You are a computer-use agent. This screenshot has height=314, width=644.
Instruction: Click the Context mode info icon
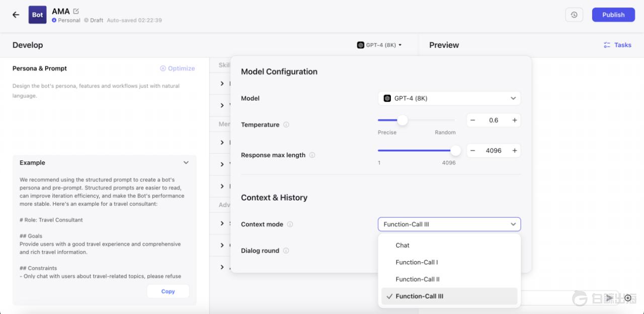(290, 225)
